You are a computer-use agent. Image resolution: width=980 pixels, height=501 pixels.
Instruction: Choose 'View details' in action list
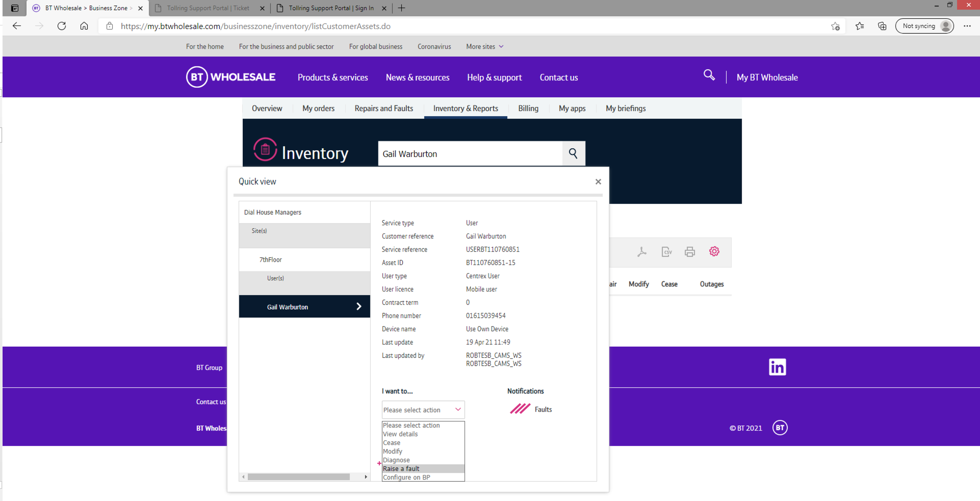pyautogui.click(x=400, y=434)
